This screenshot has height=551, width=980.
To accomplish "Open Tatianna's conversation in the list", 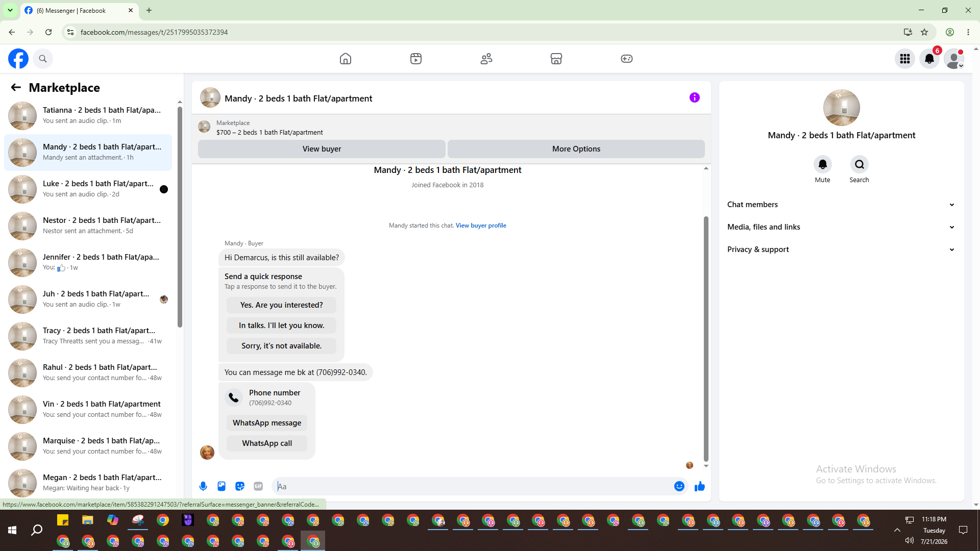I will (x=88, y=116).
